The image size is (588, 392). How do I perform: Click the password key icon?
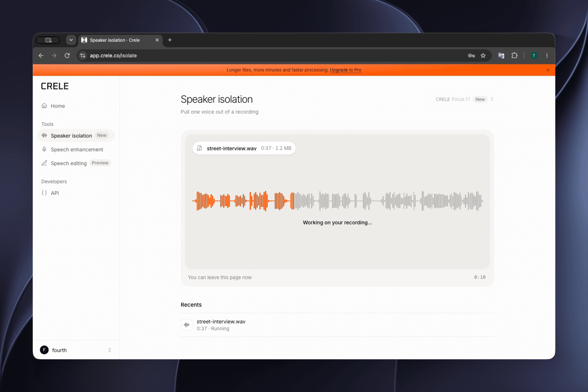tap(471, 56)
